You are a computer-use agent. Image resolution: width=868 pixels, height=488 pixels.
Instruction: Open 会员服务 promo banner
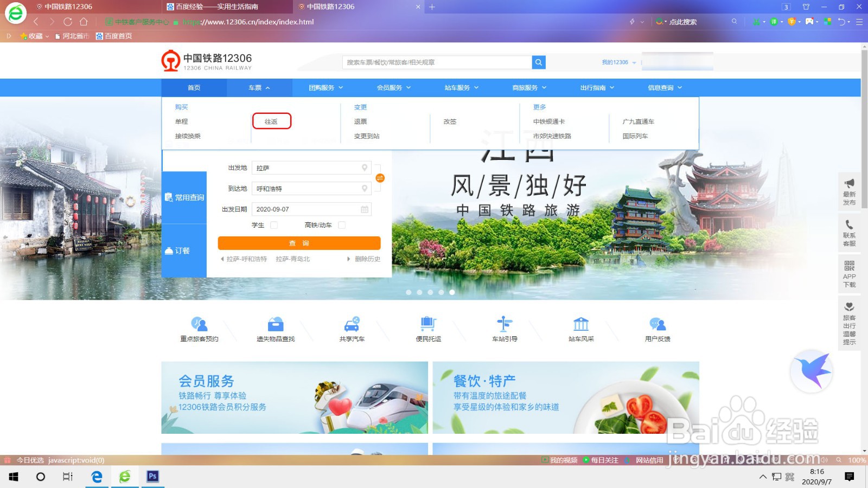click(x=295, y=397)
